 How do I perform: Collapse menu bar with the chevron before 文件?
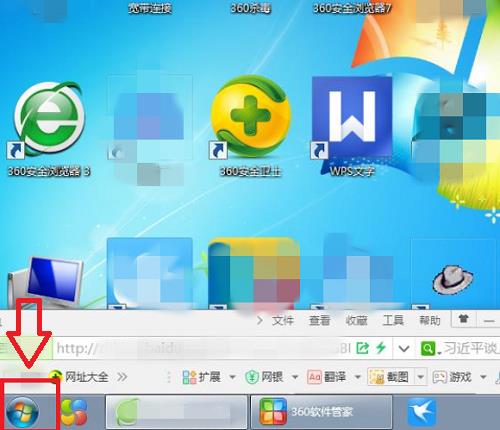coord(260,321)
